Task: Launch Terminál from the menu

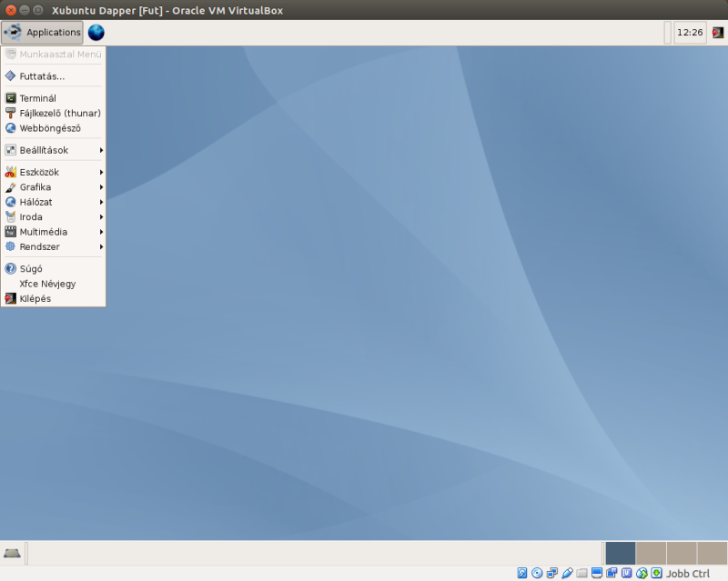Action: 54,98
